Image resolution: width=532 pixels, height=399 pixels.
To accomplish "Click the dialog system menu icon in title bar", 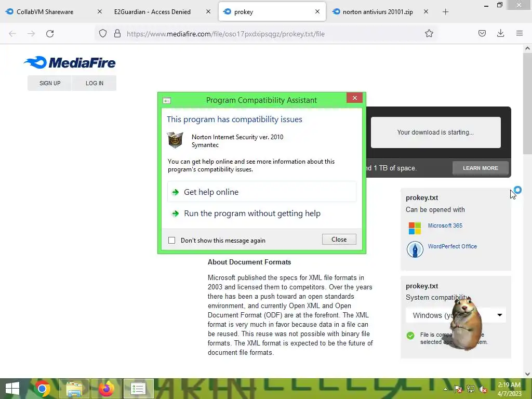I will [x=167, y=100].
